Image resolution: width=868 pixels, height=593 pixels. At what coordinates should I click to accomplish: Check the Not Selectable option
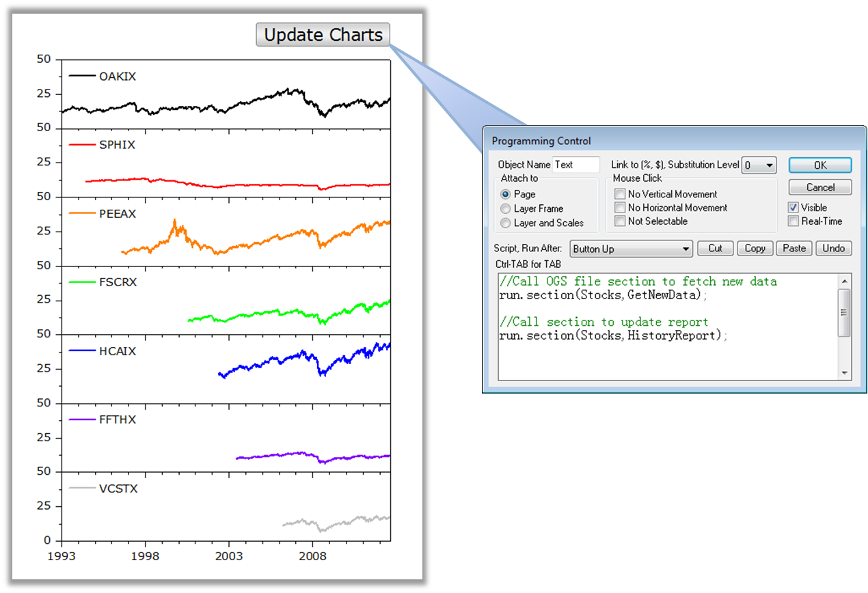click(620, 221)
